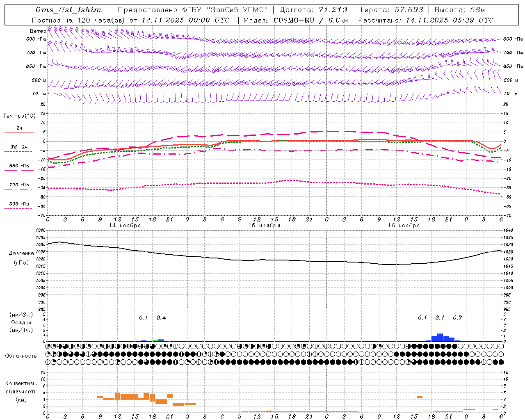The height and width of the screenshot is (420, 525).
Task: Click the Тем-ра(°C) axis label
Action: click(x=19, y=116)
